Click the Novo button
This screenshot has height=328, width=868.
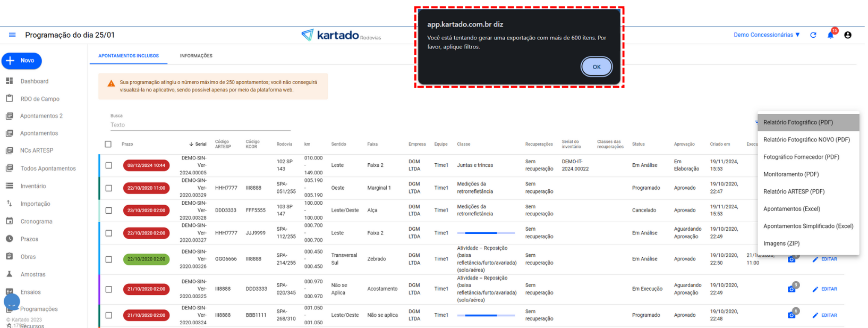(x=22, y=61)
